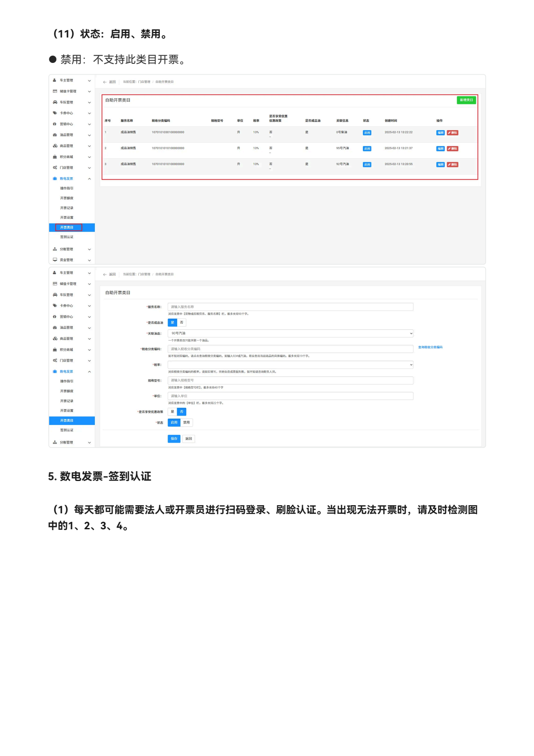Click 分账管理 hierarchy icon in list-page sidebar

tap(55, 249)
